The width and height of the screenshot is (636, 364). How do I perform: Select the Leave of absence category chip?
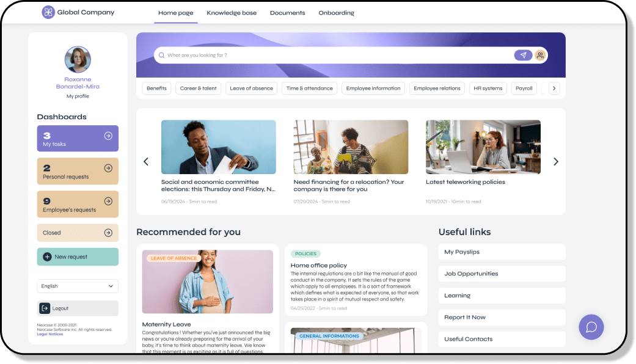252,89
